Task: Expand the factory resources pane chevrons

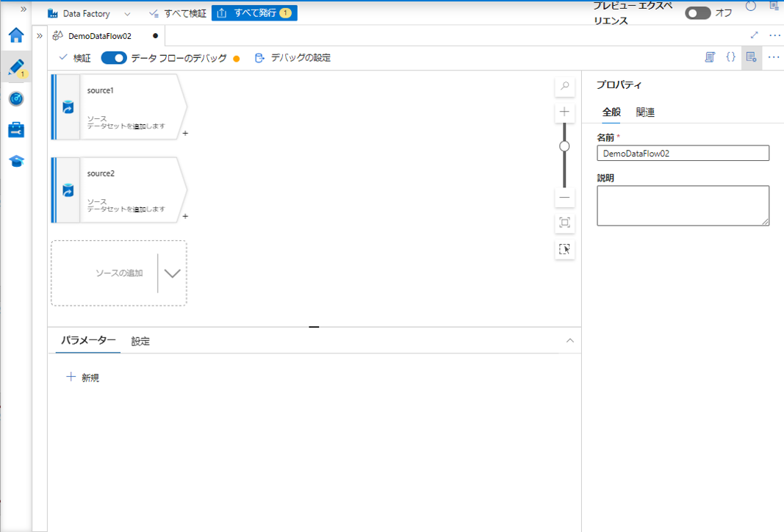Action: click(40, 36)
